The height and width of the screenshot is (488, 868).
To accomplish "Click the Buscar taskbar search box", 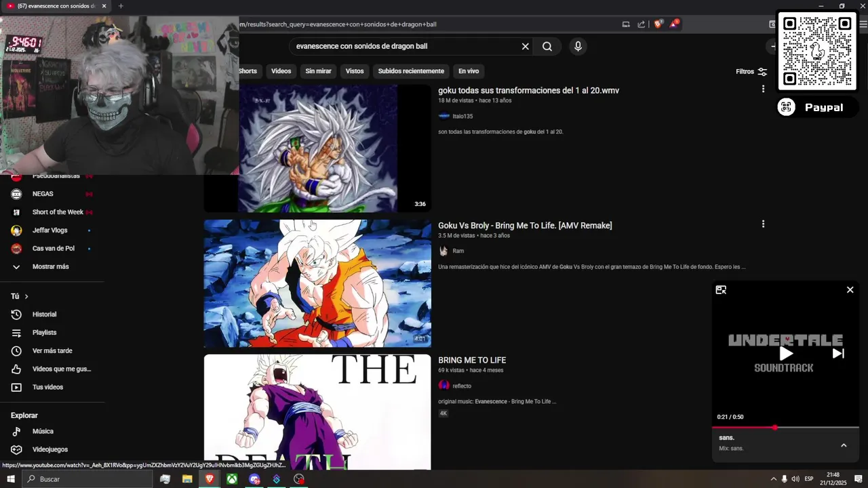I will (x=87, y=479).
